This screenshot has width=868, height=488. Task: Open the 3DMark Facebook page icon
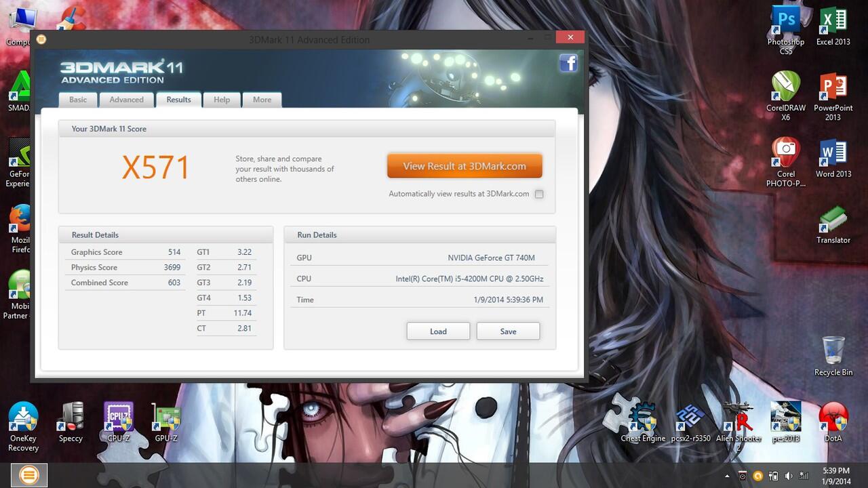[568, 64]
